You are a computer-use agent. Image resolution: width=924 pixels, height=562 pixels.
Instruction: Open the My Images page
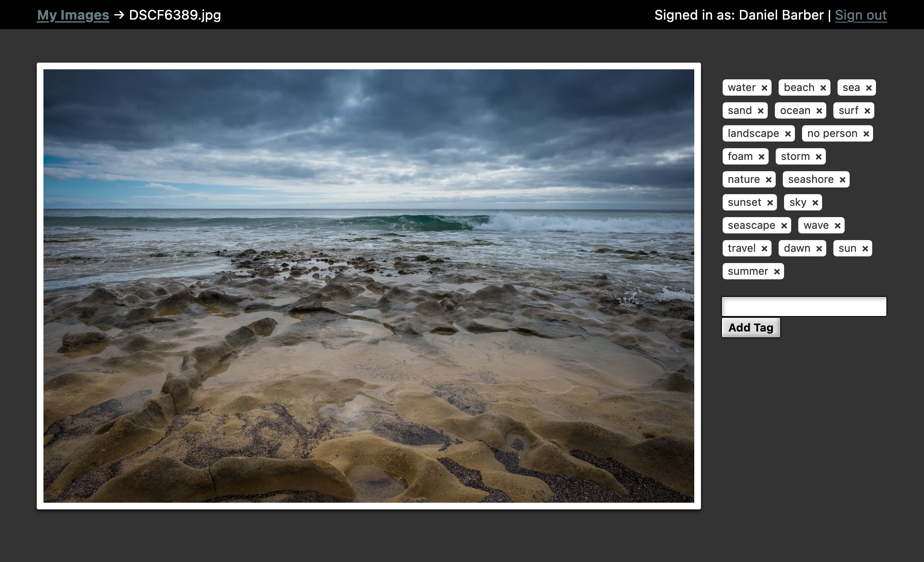point(73,15)
